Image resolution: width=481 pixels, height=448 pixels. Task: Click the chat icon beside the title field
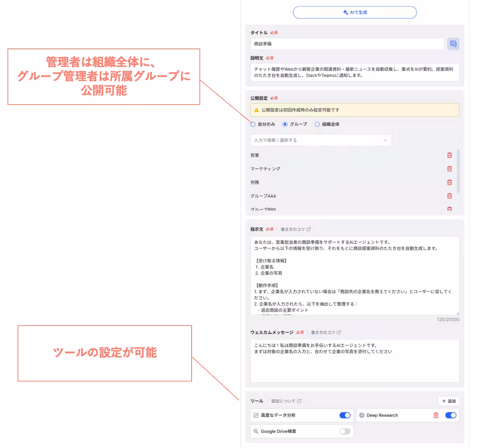453,44
